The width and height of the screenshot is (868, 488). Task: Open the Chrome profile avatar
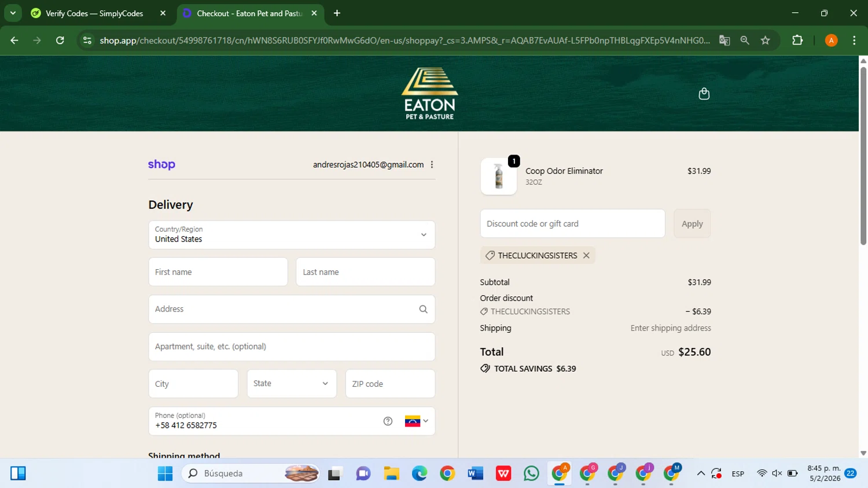832,41
